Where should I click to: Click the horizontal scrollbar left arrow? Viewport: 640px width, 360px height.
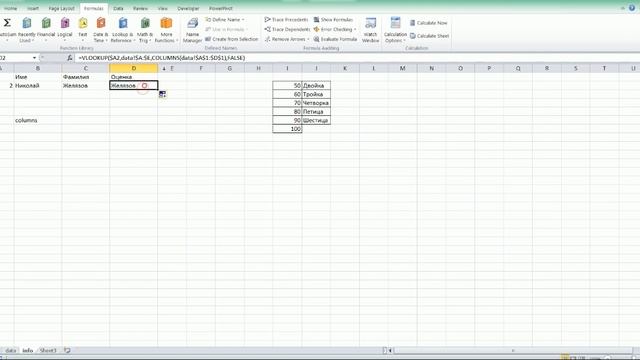click(390, 351)
